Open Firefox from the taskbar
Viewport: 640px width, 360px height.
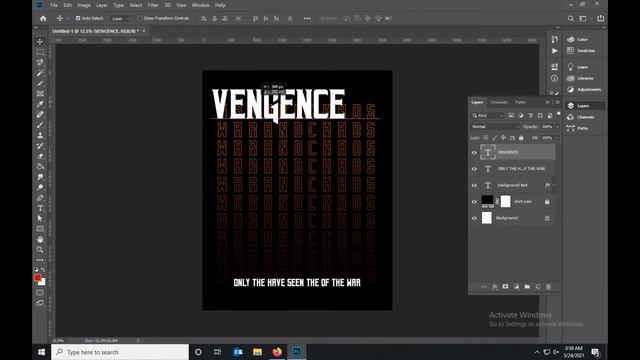[x=277, y=352]
